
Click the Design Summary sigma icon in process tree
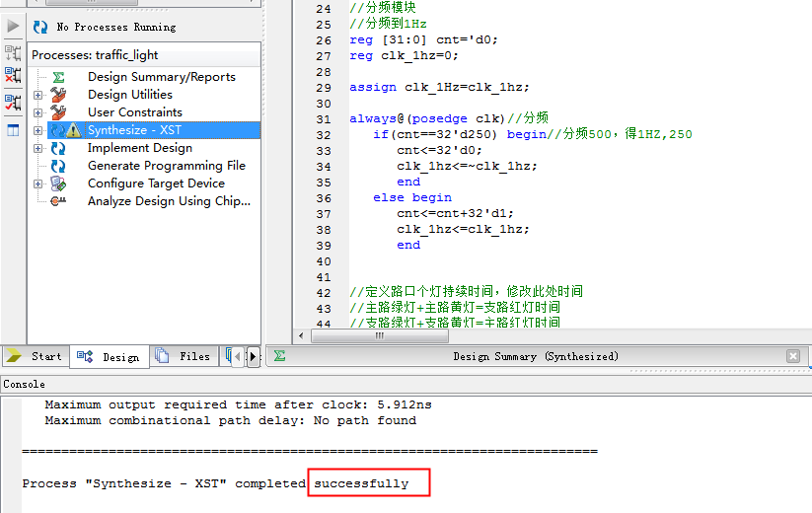coord(58,77)
